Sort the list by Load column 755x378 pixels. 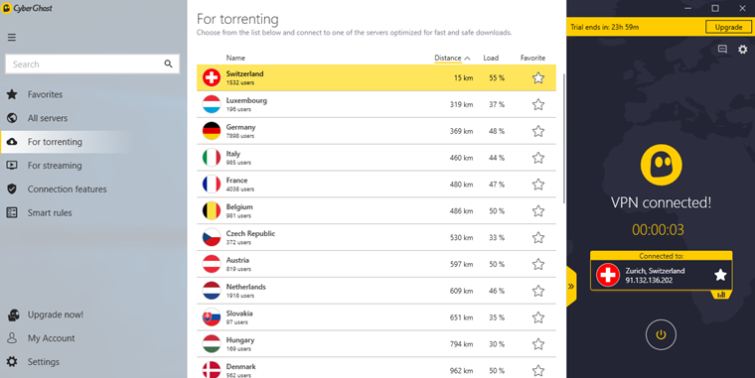[491, 58]
